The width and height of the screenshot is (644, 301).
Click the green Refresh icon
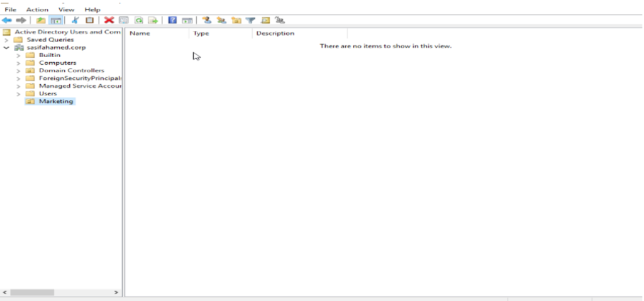pos(138,21)
